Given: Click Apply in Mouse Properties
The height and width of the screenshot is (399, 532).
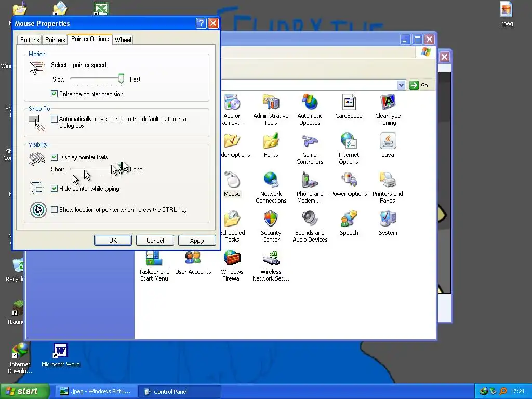Looking at the screenshot, I should click(x=197, y=240).
